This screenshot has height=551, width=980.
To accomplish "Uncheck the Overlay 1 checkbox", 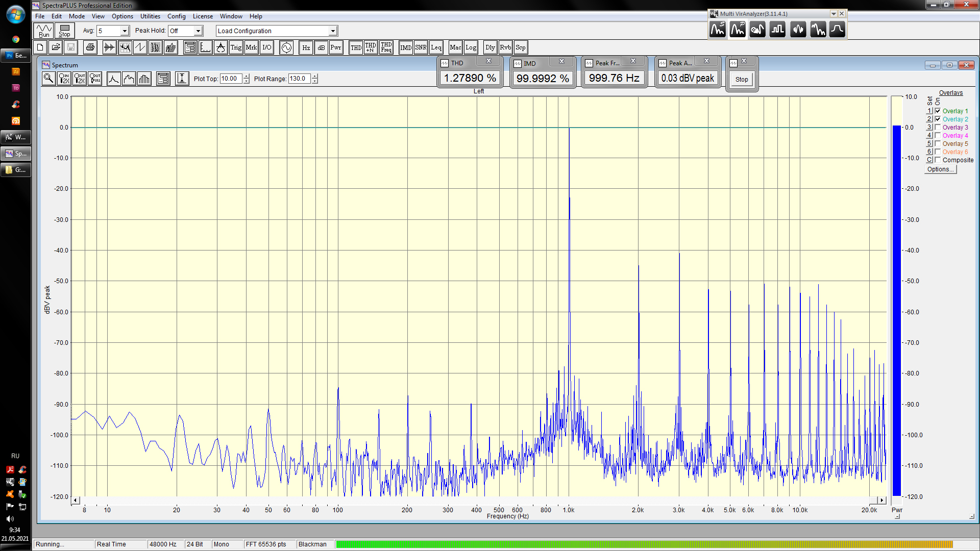I will tap(938, 111).
